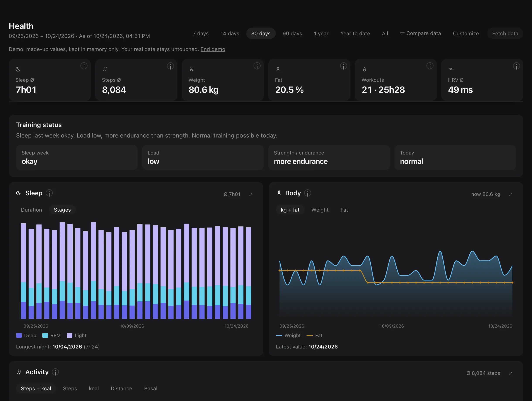The width and height of the screenshot is (532, 401).
Task: Select the 30 days range
Action: coord(261,33)
